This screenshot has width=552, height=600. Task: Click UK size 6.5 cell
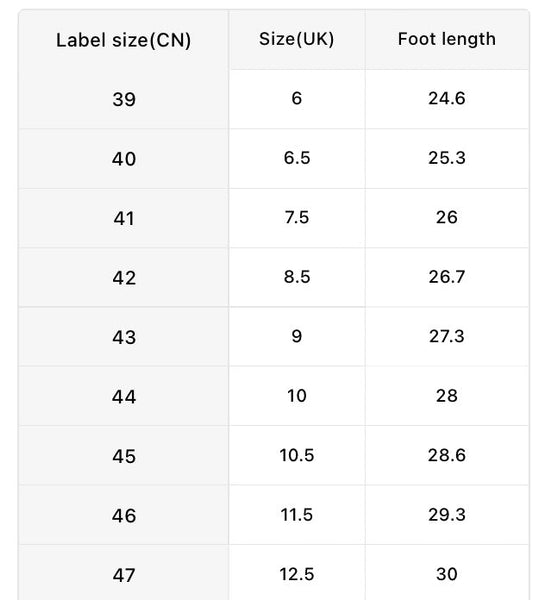pyautogui.click(x=297, y=158)
